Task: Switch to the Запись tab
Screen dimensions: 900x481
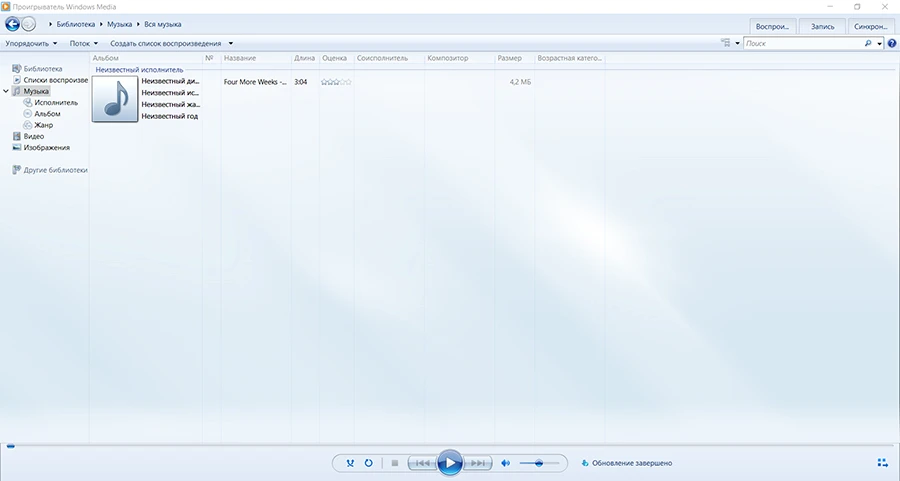Action: pyautogui.click(x=822, y=25)
